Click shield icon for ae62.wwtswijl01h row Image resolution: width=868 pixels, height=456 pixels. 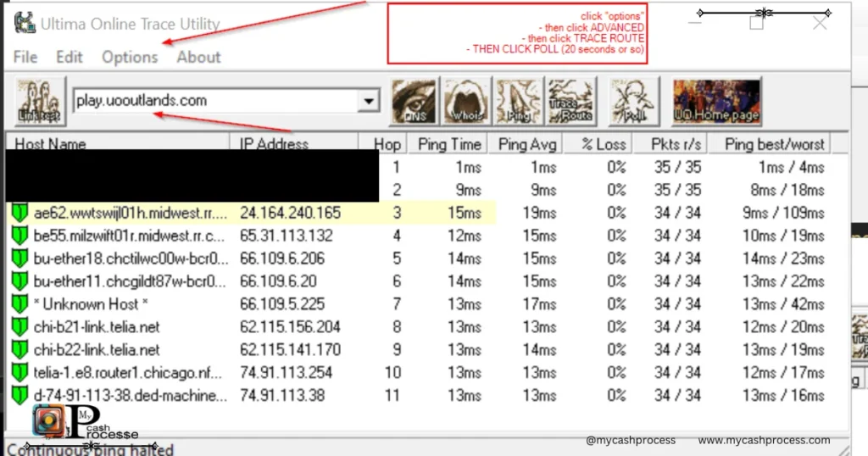coord(20,213)
